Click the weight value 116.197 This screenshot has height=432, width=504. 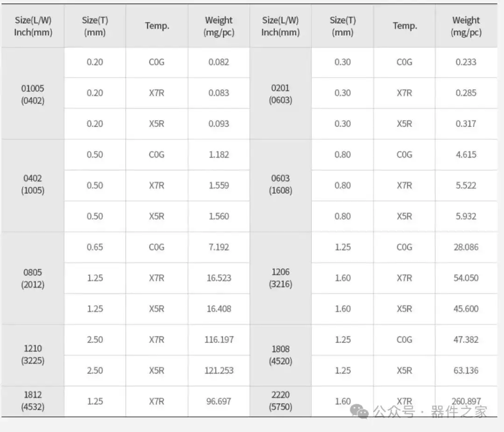coord(218,340)
